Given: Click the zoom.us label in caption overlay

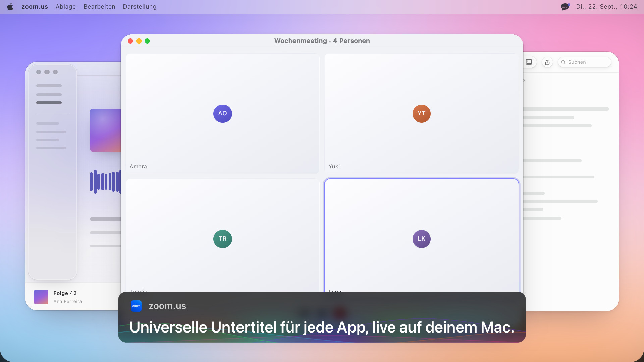Looking at the screenshot, I should click(167, 306).
